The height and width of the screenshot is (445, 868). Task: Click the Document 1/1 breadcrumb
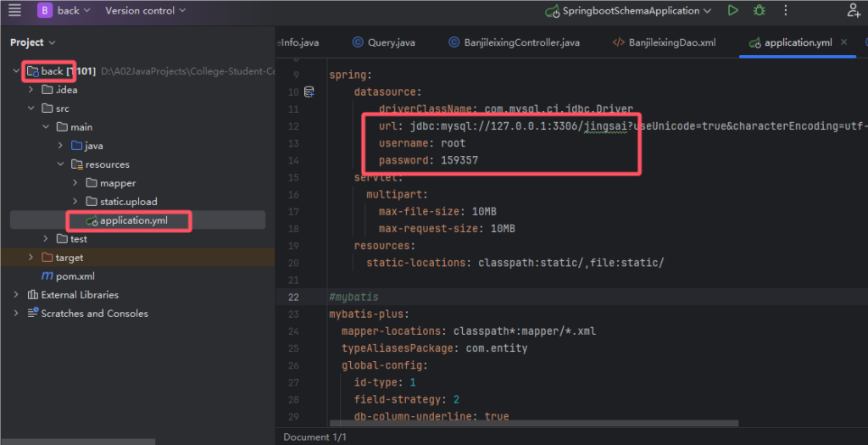315,437
